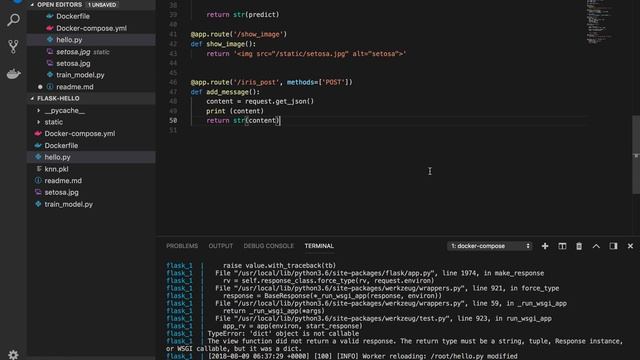Switch to the Debug Console tab
Viewport: 640px width, 360px height.
(269, 246)
